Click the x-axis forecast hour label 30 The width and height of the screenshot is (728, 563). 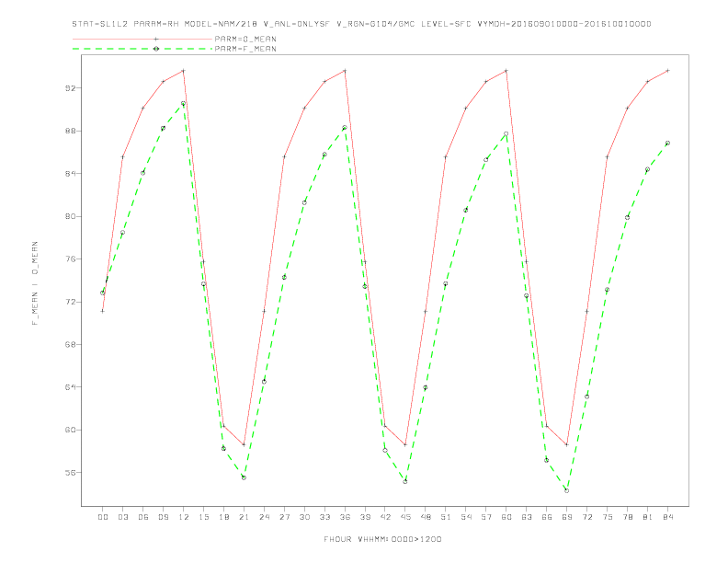[x=304, y=517]
